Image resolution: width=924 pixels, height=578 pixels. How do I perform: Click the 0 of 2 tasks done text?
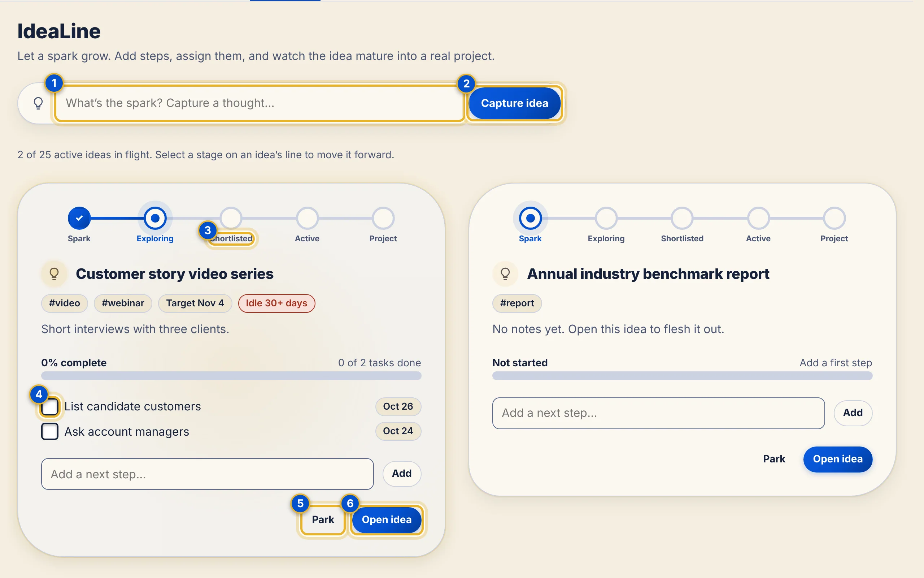point(380,363)
